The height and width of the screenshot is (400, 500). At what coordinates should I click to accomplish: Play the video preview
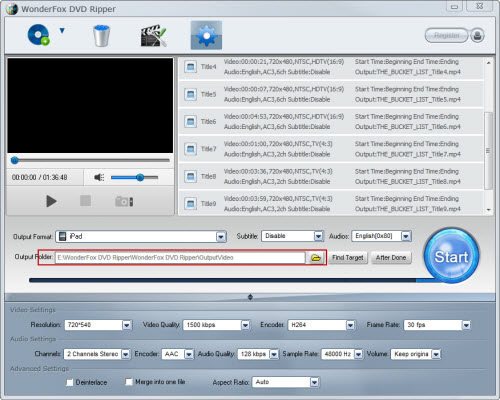pyautogui.click(x=51, y=201)
